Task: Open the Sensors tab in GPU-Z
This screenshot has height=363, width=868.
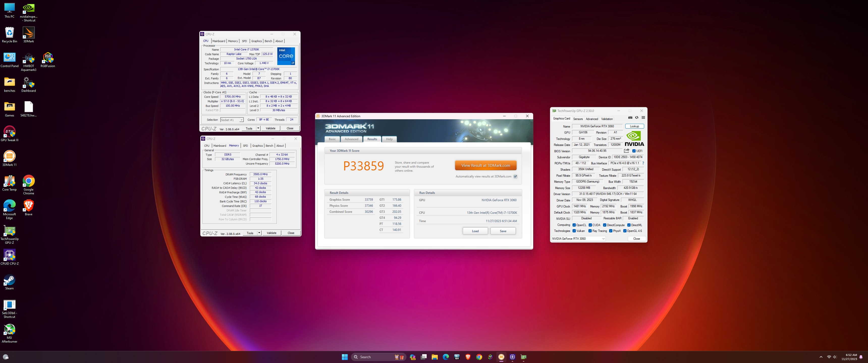Action: 578,119
